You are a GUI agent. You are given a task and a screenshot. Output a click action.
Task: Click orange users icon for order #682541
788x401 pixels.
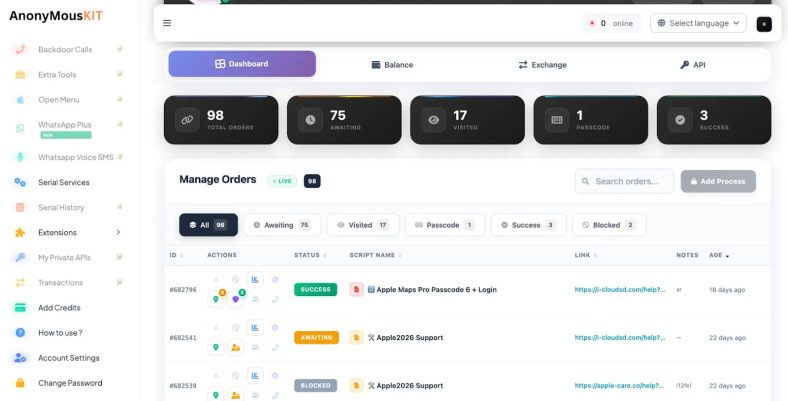tap(235, 347)
